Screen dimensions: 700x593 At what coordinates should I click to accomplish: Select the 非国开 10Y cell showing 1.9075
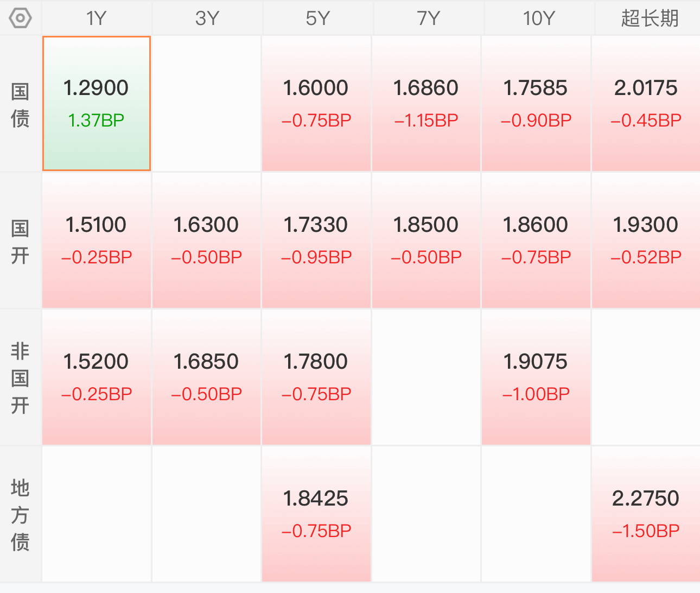point(536,377)
